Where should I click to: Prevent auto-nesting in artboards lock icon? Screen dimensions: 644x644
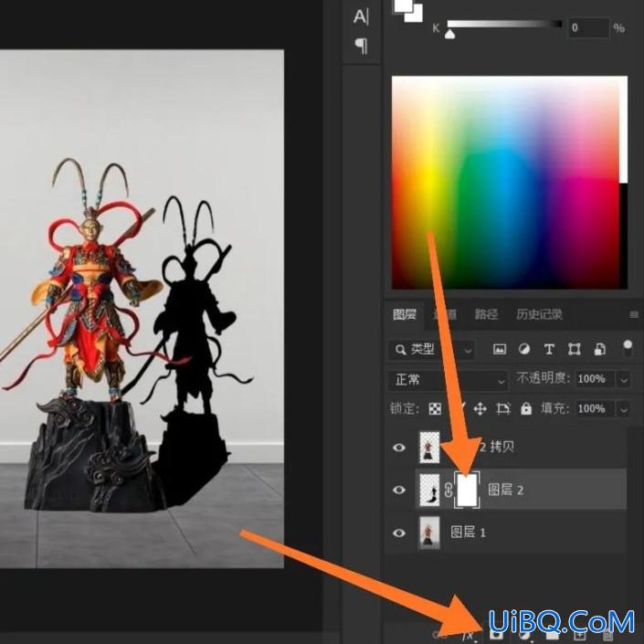tap(502, 408)
